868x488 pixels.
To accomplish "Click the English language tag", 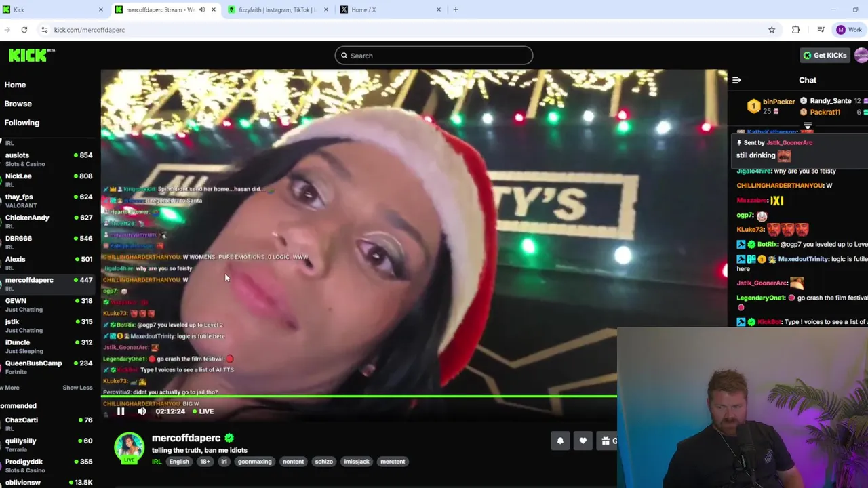I will click(x=179, y=462).
